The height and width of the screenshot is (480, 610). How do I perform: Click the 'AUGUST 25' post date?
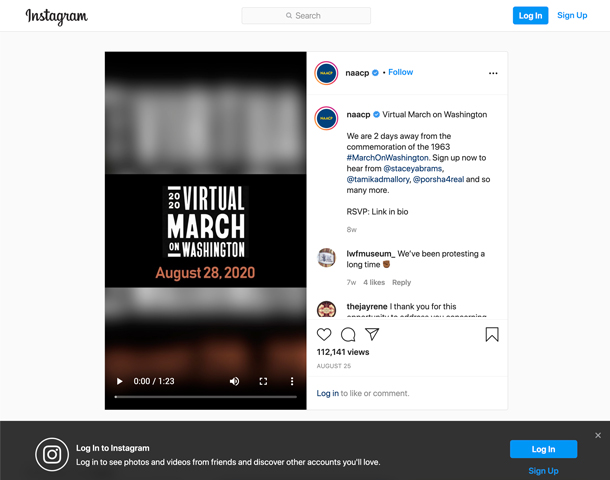334,366
